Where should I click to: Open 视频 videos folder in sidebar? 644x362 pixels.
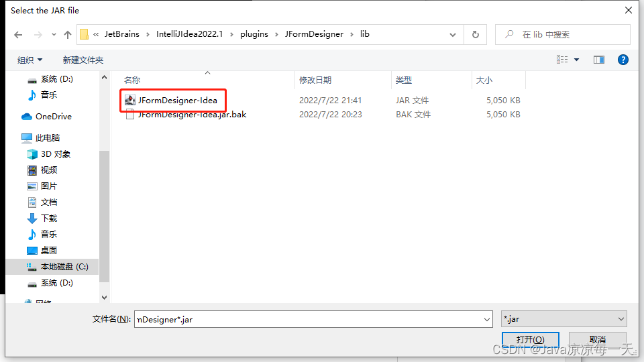coord(49,170)
